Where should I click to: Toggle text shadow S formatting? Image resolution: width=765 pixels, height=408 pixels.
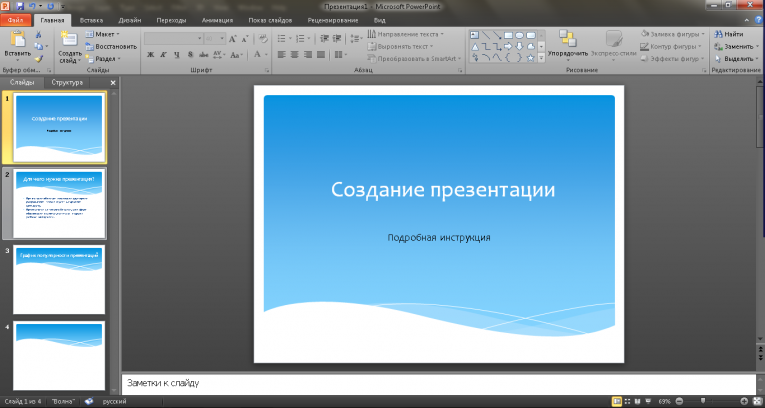(190, 55)
